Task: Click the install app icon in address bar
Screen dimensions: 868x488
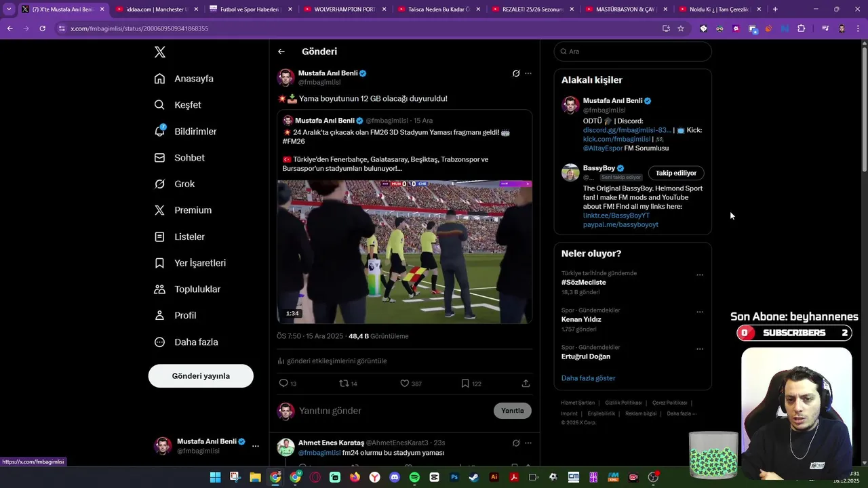Action: tap(666, 28)
